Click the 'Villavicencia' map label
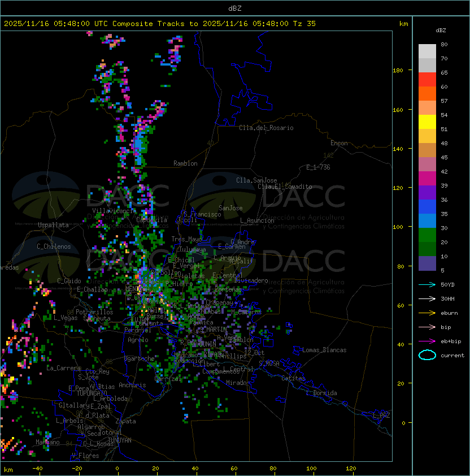470x476 pixels. coord(114,211)
